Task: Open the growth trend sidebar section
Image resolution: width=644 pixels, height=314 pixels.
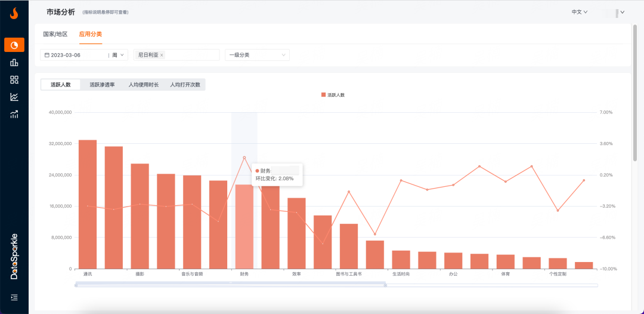Action: (x=14, y=114)
